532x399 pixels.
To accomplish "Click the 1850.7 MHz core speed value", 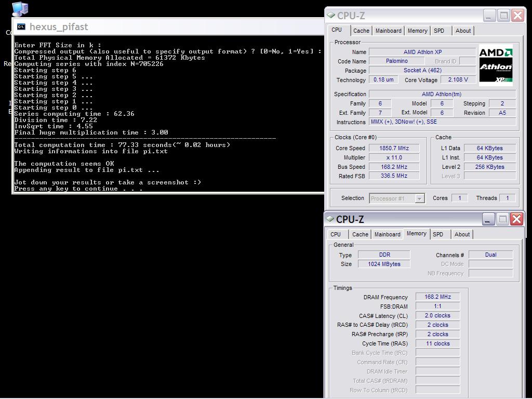I will point(394,148).
